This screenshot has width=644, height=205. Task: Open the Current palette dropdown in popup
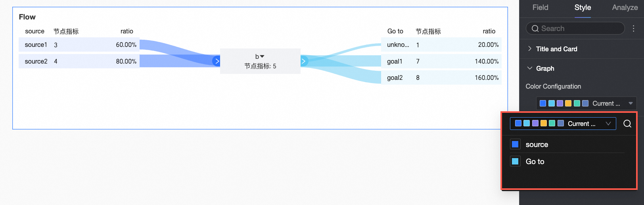tap(563, 124)
